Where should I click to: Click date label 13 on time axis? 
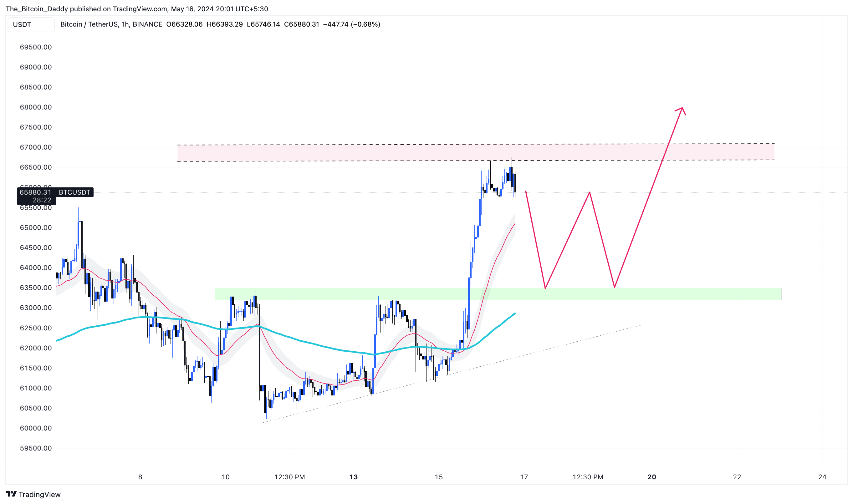pyautogui.click(x=354, y=477)
